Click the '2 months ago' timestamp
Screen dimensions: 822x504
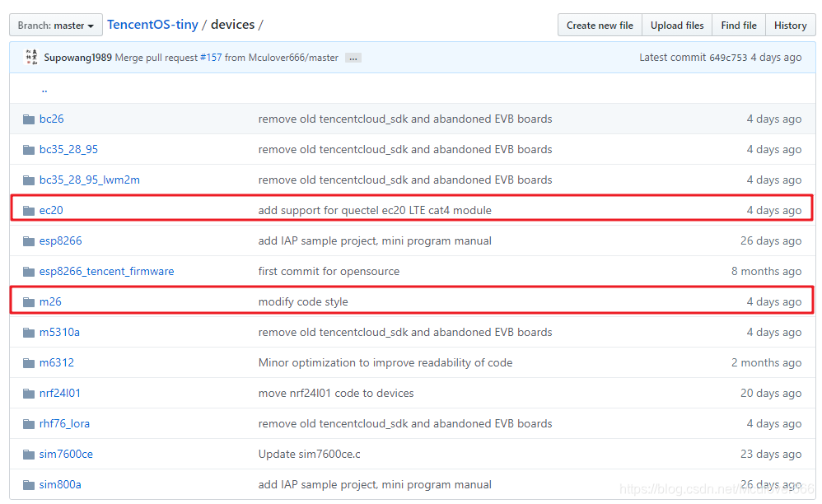767,362
